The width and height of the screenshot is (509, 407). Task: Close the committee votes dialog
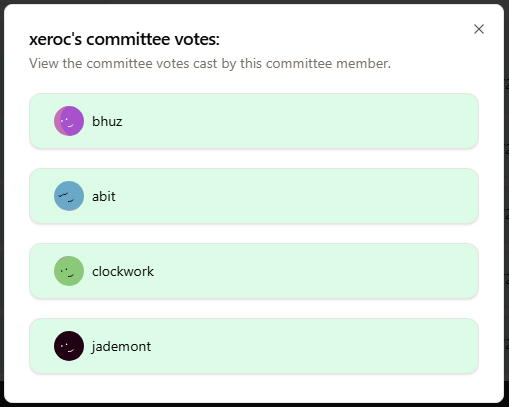click(479, 29)
